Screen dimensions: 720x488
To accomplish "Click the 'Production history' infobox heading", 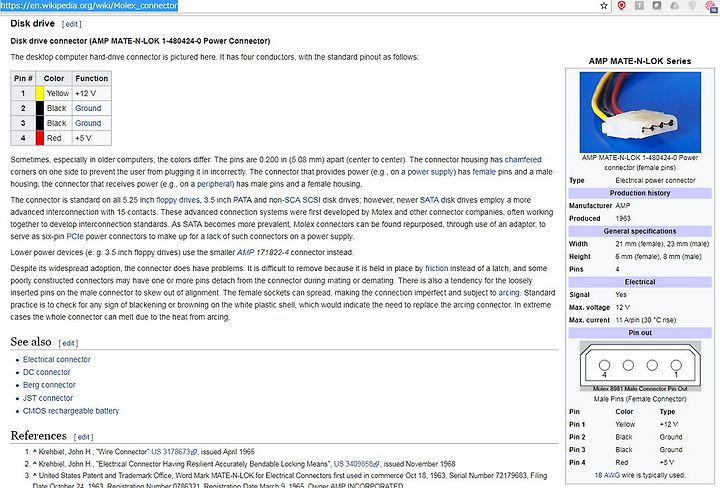I will pos(640,193).
